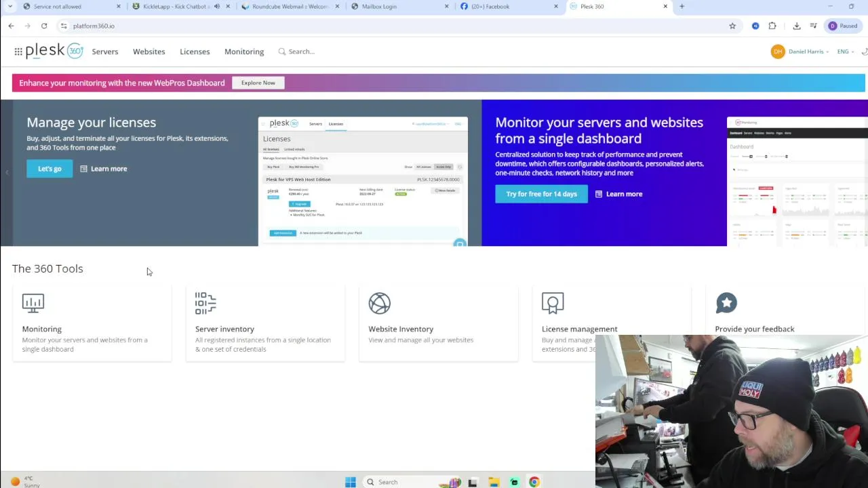
Task: Switch to Mailbox Login tab
Action: [x=399, y=7]
